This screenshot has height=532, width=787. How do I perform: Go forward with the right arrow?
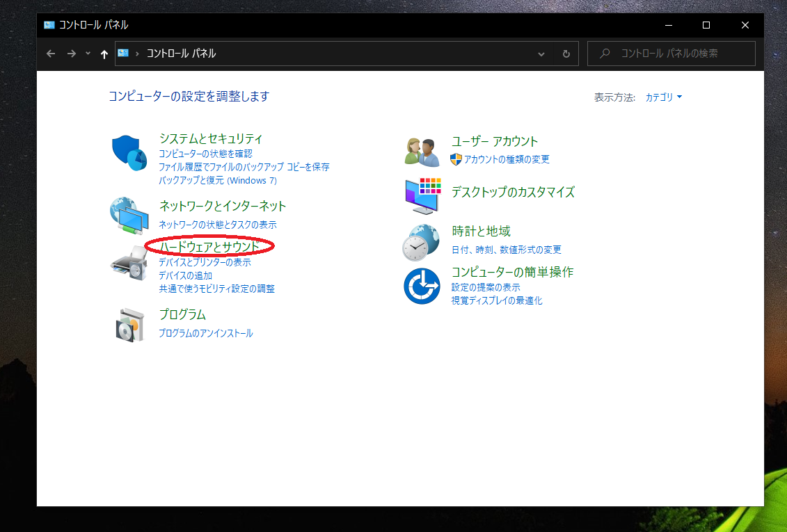point(72,54)
